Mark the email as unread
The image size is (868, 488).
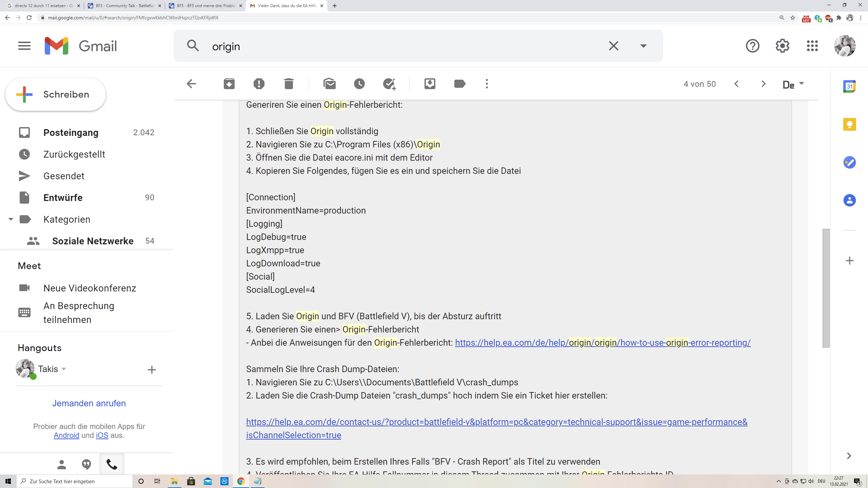click(330, 84)
